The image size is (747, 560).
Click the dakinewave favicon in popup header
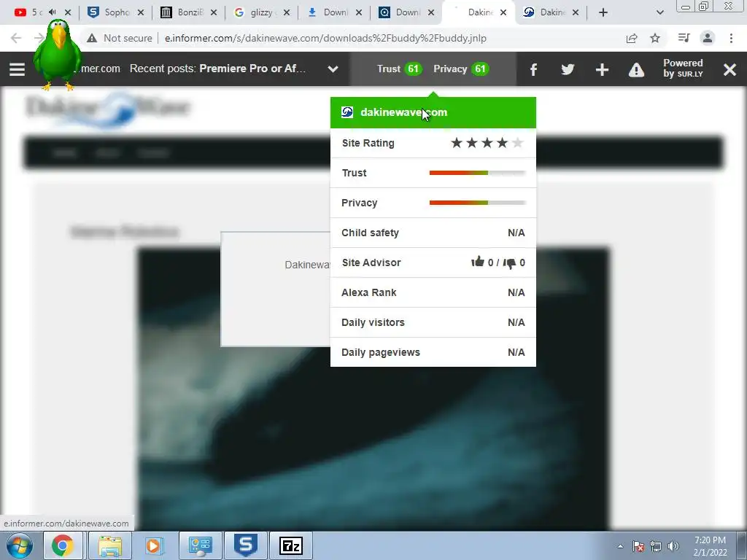click(x=347, y=112)
